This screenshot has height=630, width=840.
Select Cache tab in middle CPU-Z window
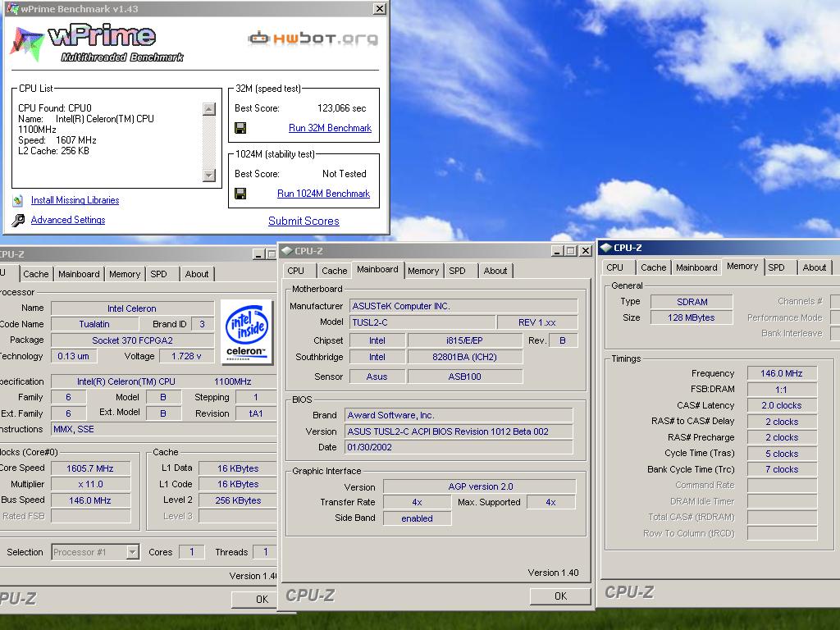click(x=335, y=271)
